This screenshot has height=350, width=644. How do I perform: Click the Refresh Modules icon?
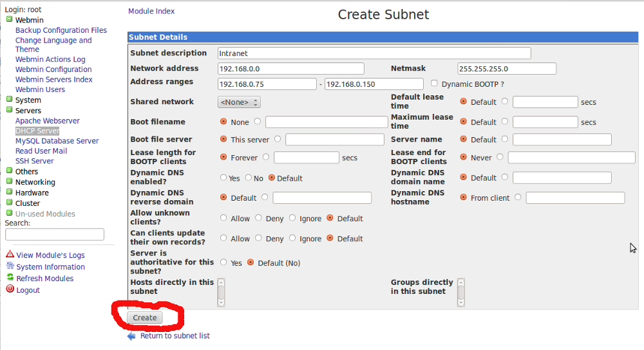click(x=10, y=278)
